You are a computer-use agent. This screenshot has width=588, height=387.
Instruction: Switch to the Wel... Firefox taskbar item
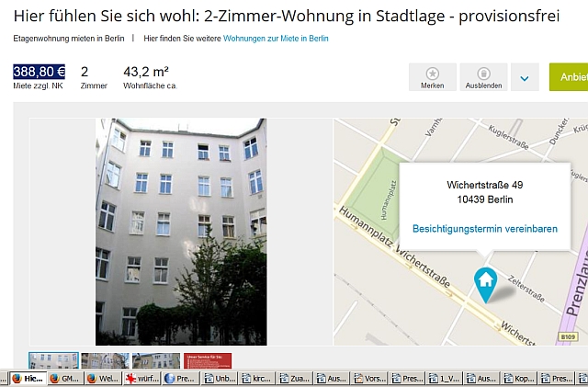[x=102, y=379]
